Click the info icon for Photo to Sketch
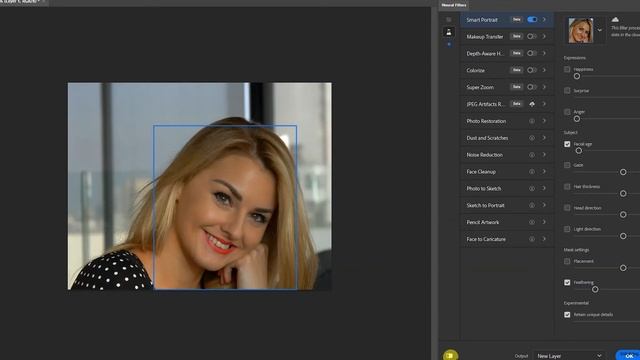This screenshot has height=360, width=640. (532, 189)
